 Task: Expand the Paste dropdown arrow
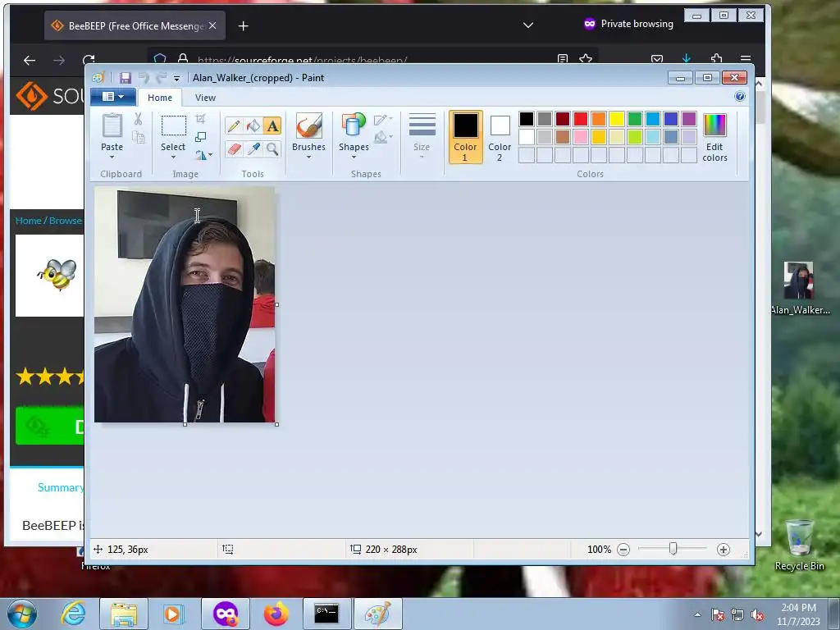point(112,157)
